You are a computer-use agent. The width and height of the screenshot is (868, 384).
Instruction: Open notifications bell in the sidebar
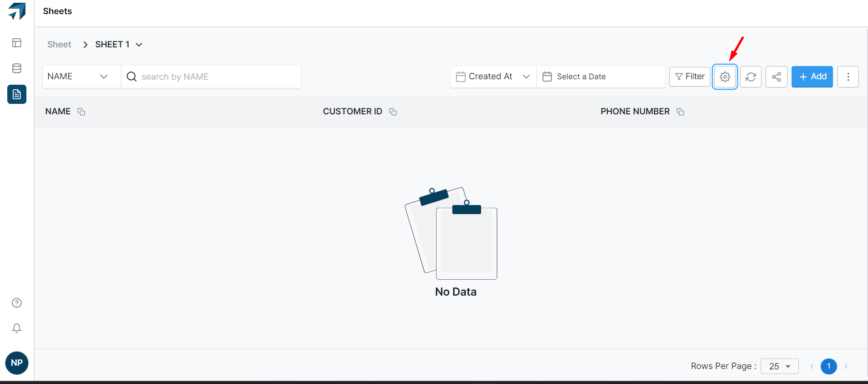(x=17, y=328)
